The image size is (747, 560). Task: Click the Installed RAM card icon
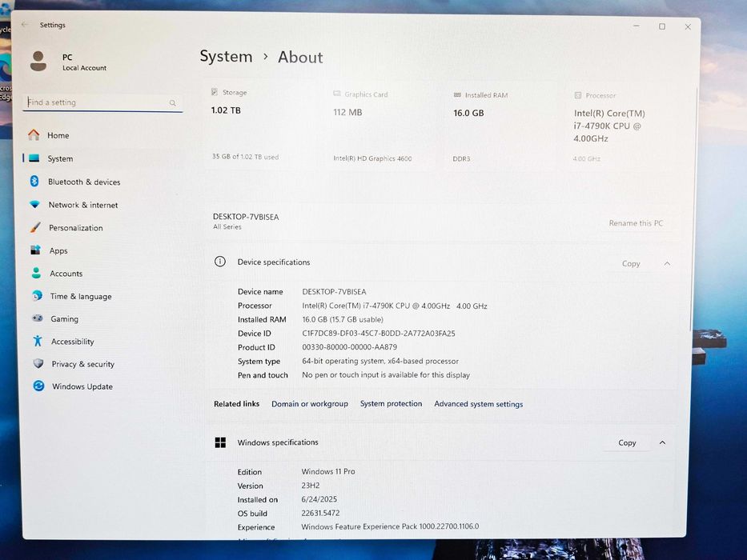457,94
